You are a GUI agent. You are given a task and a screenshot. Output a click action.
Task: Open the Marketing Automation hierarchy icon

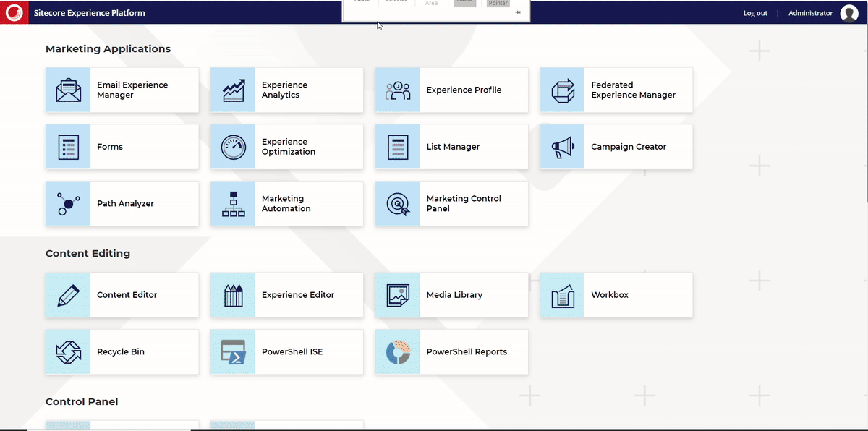(233, 204)
